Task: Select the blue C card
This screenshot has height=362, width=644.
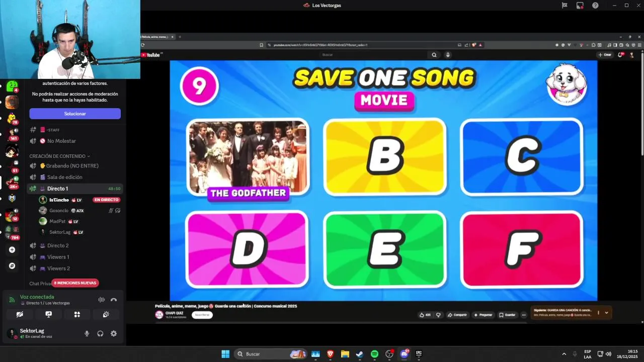Action: click(x=522, y=157)
